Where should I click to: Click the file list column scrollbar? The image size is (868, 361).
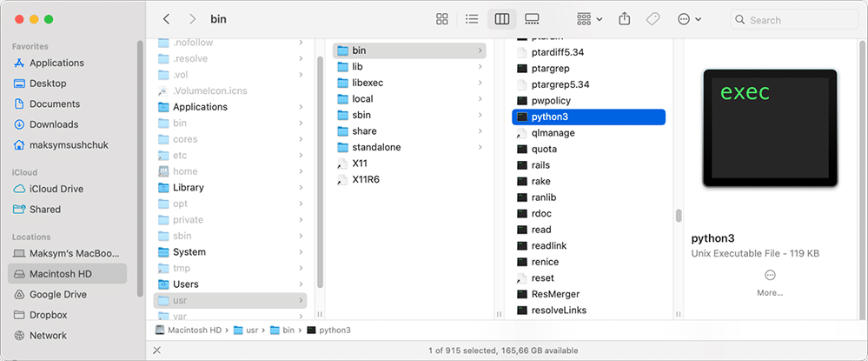pyautogui.click(x=679, y=215)
